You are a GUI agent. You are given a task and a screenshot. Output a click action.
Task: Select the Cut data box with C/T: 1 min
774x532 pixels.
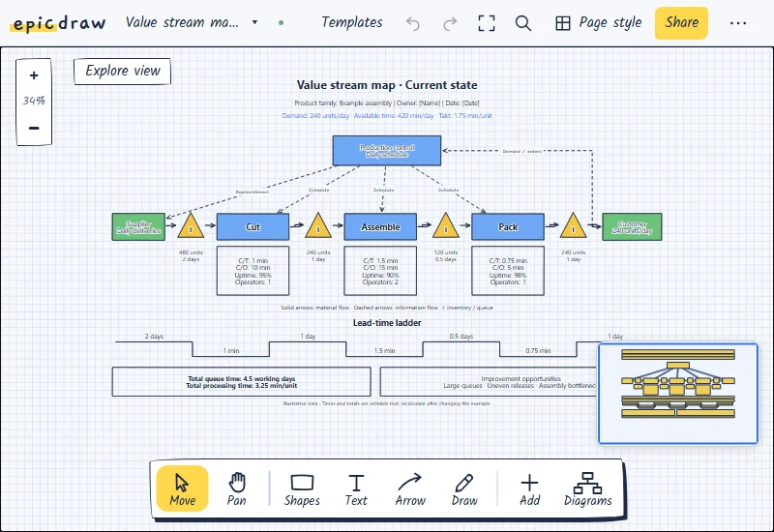pyautogui.click(x=253, y=271)
